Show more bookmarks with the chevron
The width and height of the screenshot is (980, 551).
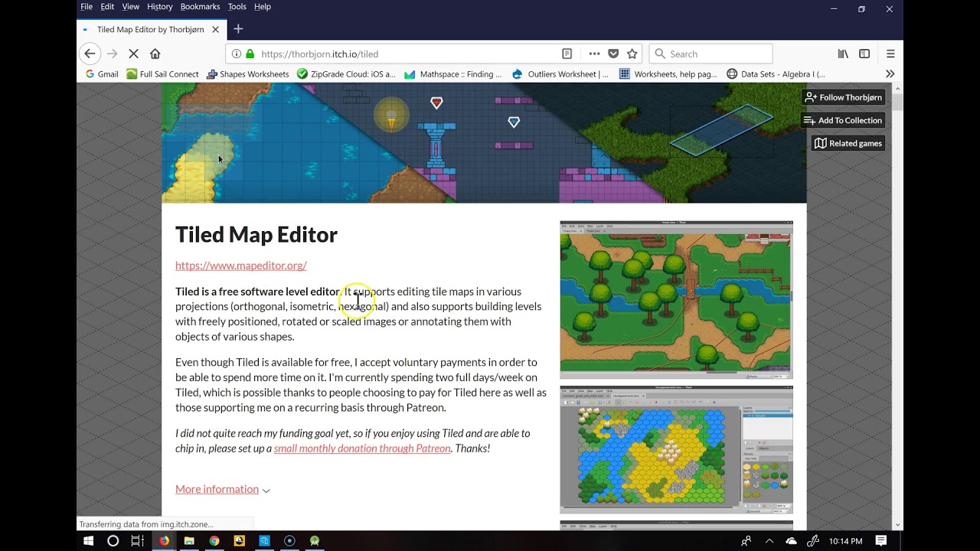pos(890,74)
